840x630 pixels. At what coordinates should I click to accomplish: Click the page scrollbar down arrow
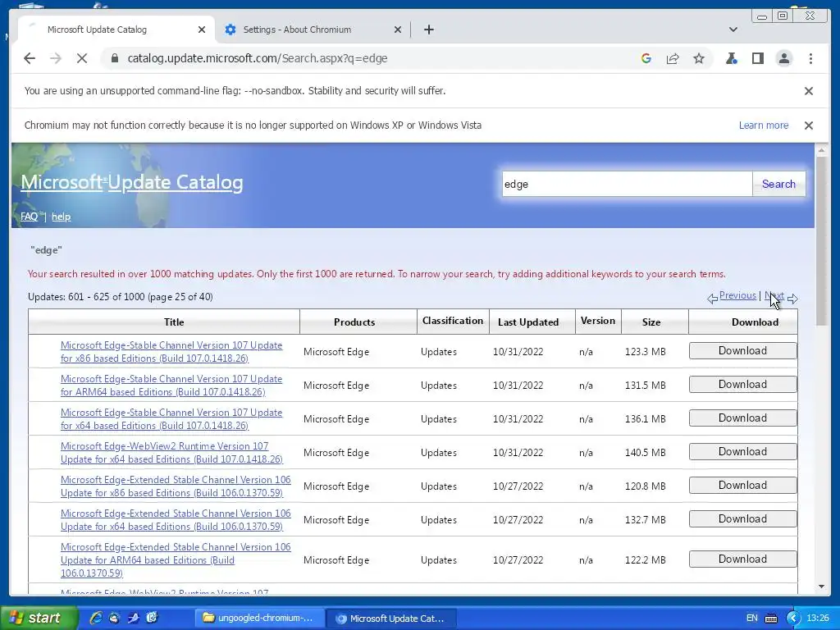pos(822,587)
